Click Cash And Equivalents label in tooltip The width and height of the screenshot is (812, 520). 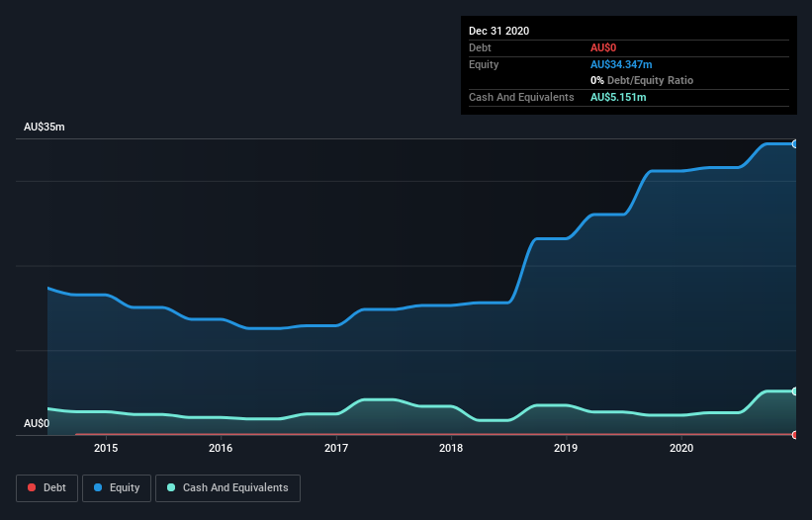click(521, 97)
